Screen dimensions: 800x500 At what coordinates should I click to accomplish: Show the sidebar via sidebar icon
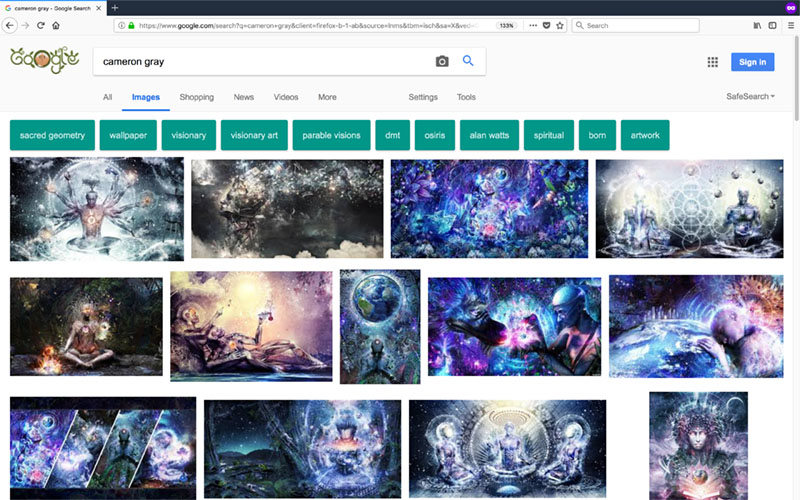772,26
